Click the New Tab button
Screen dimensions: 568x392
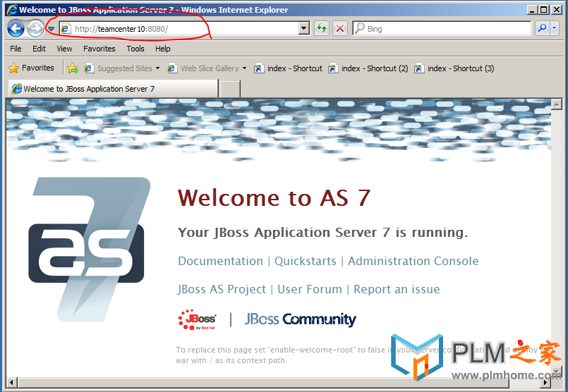(x=230, y=89)
